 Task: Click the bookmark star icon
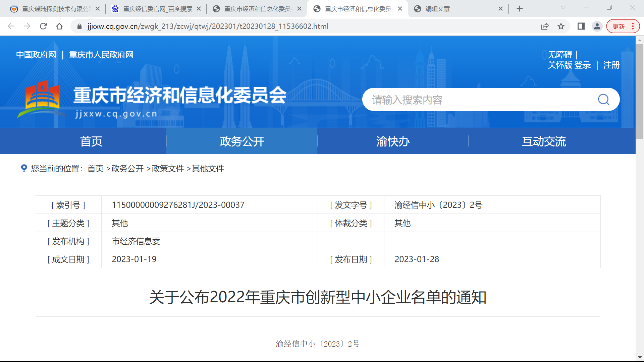pos(561,26)
